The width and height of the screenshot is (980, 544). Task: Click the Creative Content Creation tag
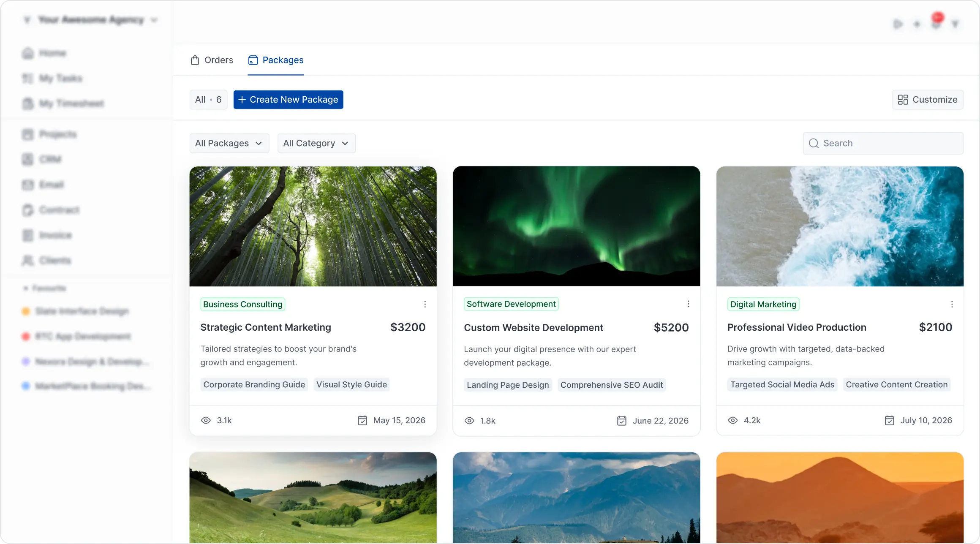897,384
